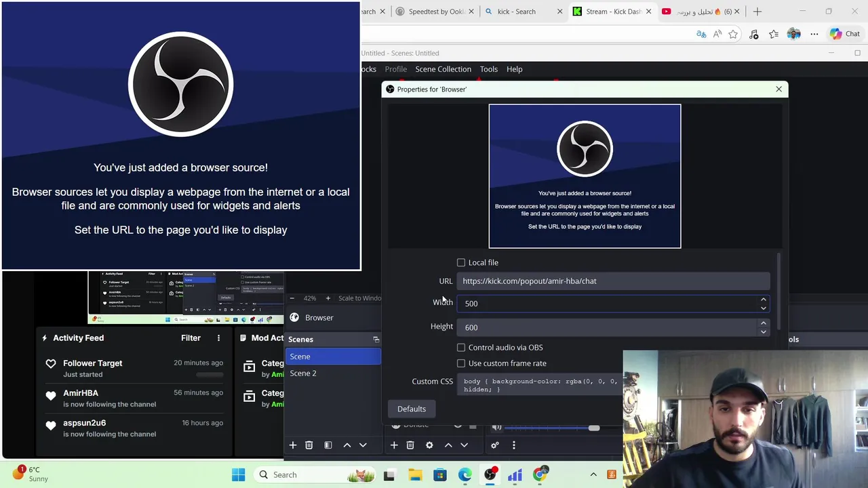
Task: Click the URL input field
Action: coord(614,281)
